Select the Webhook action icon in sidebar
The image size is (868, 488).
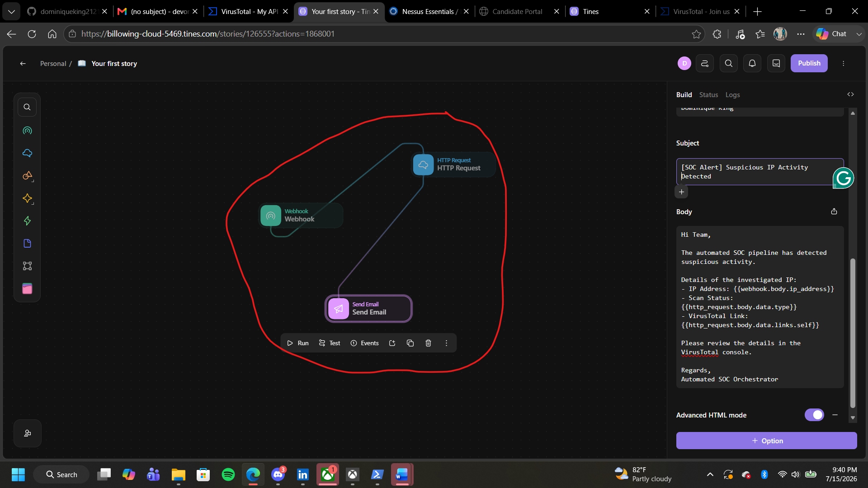tap(27, 131)
